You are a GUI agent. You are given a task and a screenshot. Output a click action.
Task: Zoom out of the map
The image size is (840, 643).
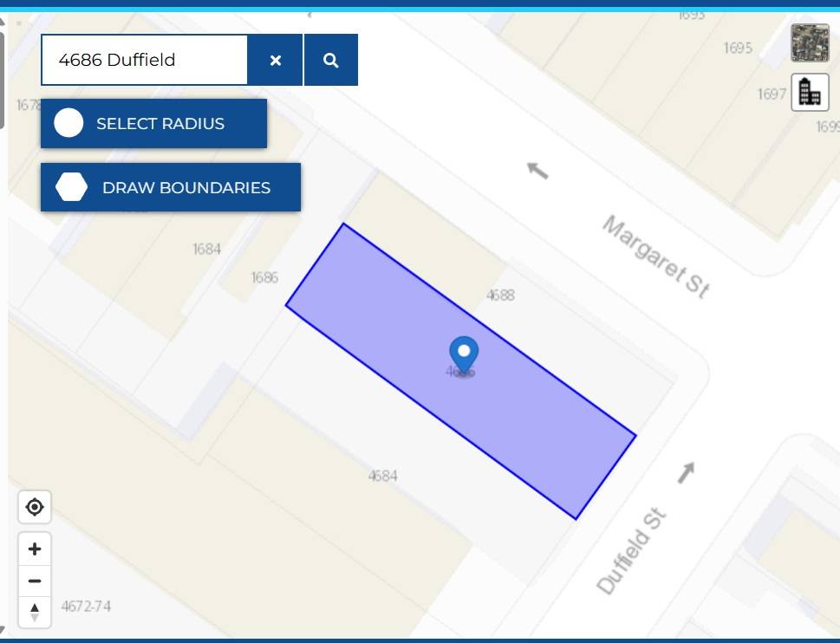tap(35, 581)
